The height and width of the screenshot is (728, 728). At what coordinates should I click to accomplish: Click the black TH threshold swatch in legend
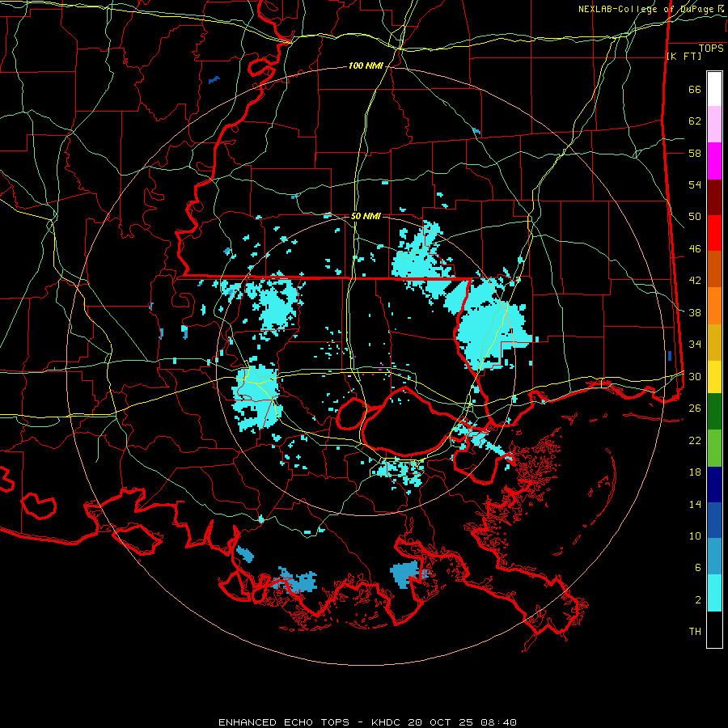(x=714, y=629)
